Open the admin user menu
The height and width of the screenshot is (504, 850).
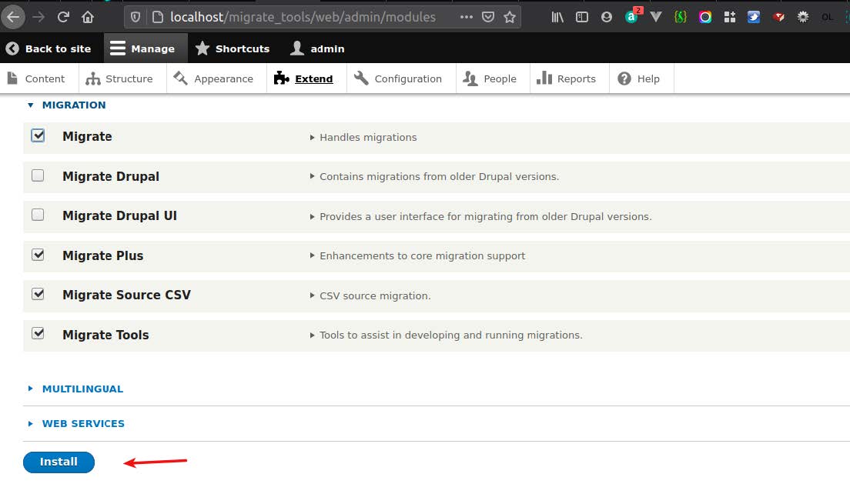[x=318, y=48]
